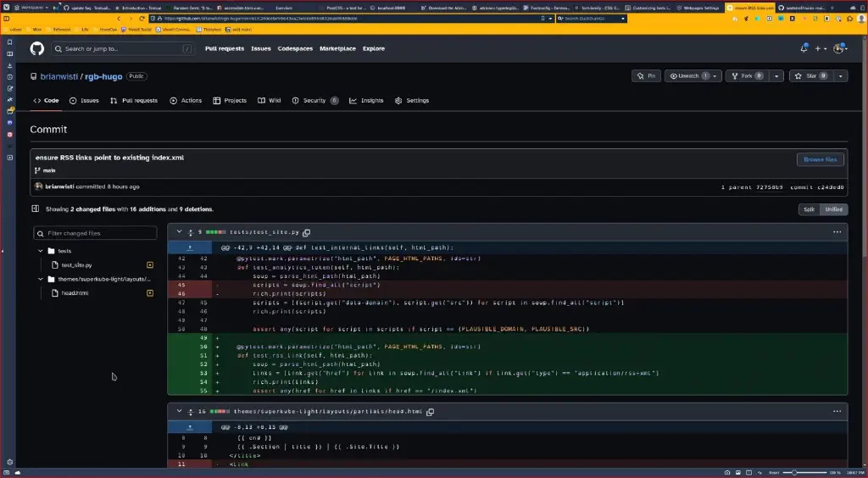
Task: Open the GitHub home logo
Action: click(36, 48)
